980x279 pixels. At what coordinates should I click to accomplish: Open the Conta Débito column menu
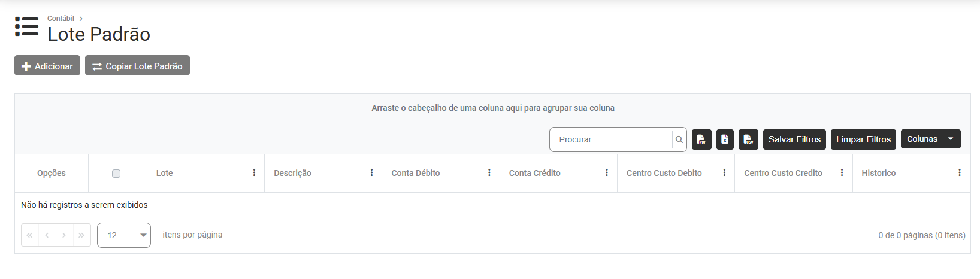pos(489,173)
